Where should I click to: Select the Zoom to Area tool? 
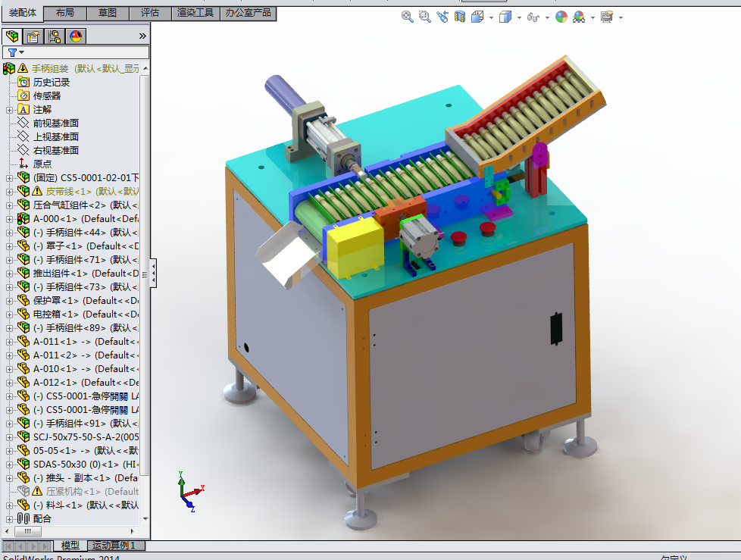pyautogui.click(x=425, y=17)
